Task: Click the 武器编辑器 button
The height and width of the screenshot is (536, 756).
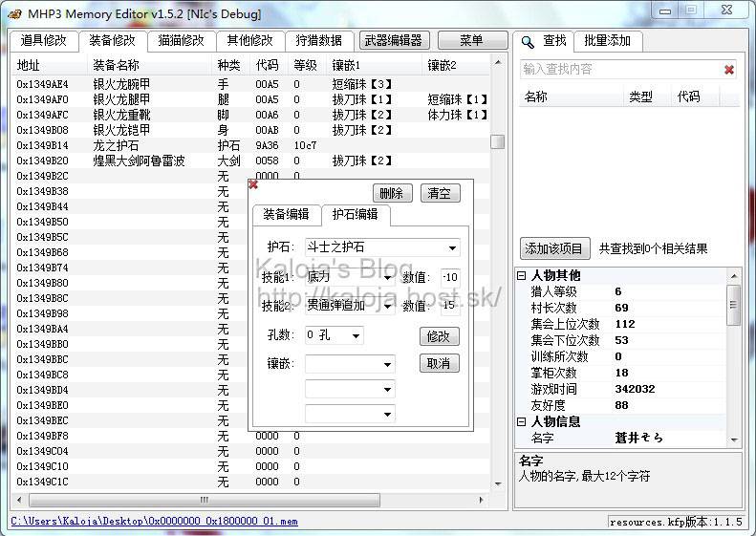Action: pyautogui.click(x=395, y=40)
